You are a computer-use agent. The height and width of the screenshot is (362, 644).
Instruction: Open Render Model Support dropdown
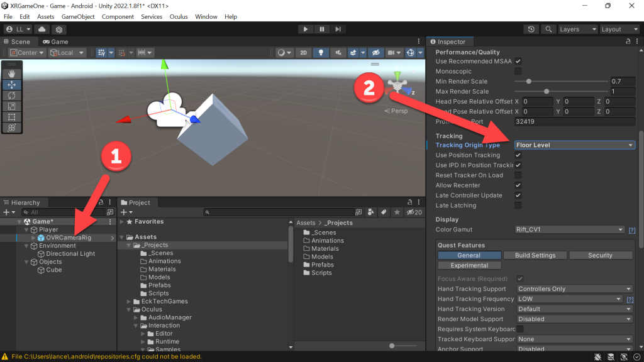pyautogui.click(x=574, y=319)
